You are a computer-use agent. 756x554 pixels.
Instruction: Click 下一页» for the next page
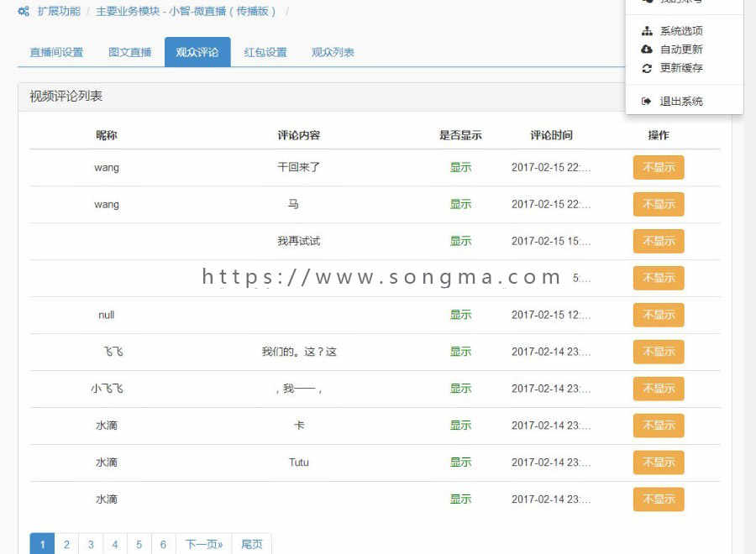[204, 545]
